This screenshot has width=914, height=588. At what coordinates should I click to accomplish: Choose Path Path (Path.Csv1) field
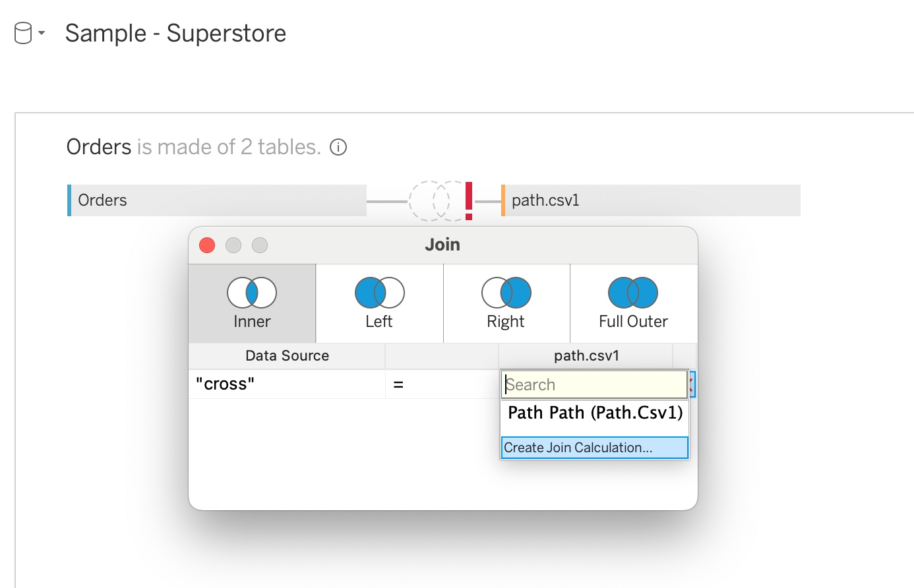coord(595,413)
